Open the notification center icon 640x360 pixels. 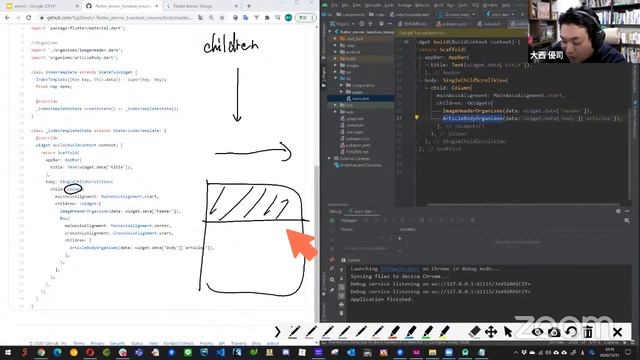point(629,352)
